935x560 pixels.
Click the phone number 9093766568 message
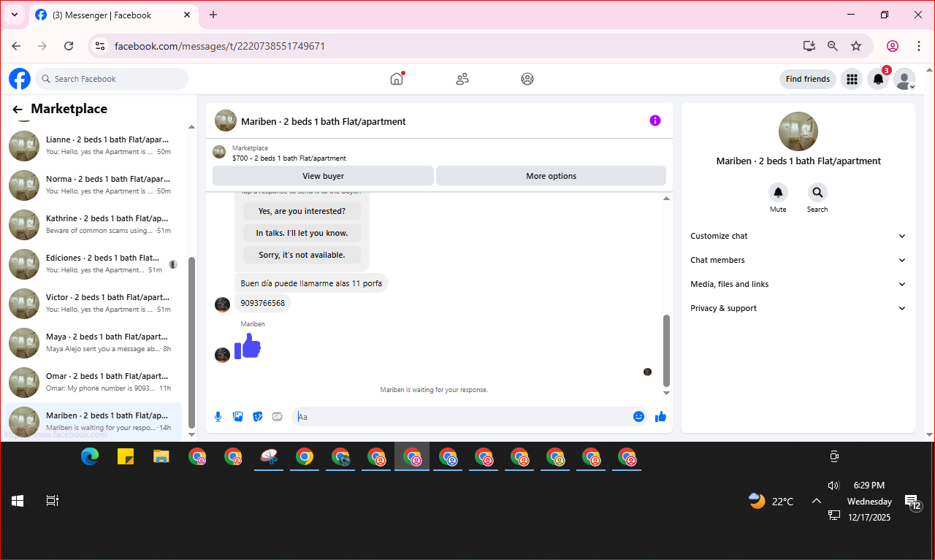263,303
